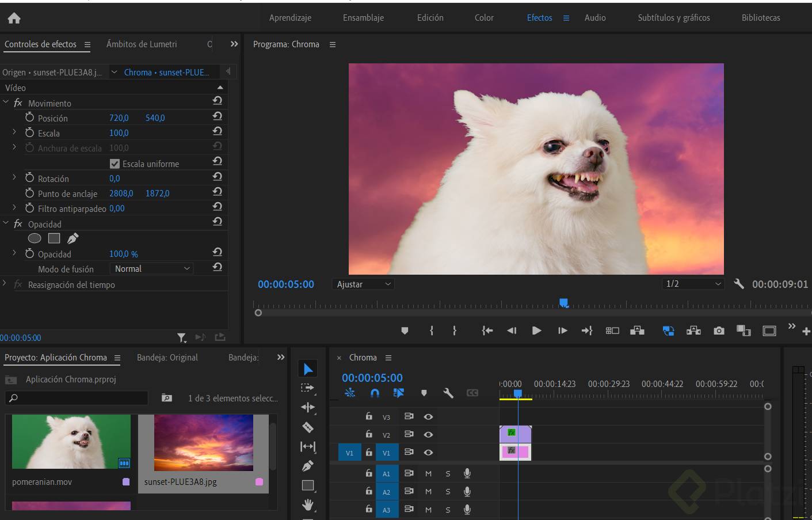Reset the Posición parameter

click(217, 117)
